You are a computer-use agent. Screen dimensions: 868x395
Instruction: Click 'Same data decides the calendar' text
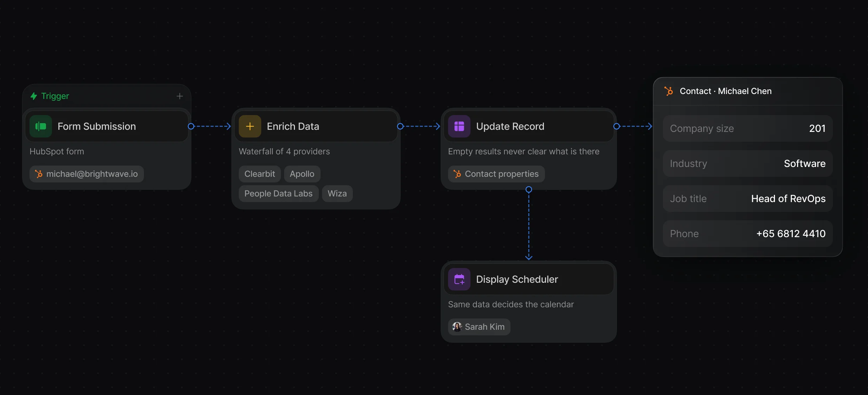click(511, 304)
